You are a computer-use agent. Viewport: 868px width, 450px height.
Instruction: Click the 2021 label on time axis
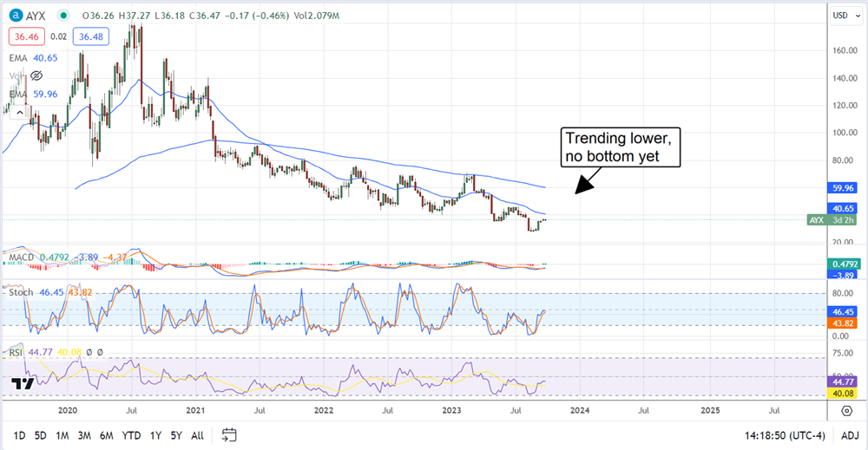click(x=195, y=411)
